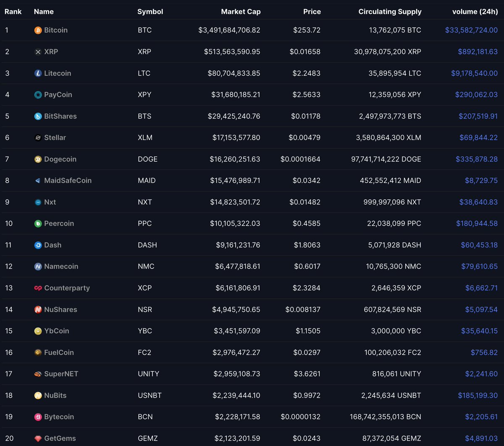Click the Namecoin logo icon
Screen dimensions: 504x446
[x=38, y=266]
